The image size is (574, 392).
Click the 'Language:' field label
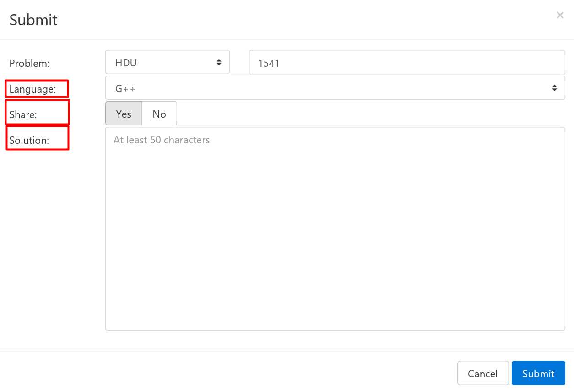[x=32, y=89]
